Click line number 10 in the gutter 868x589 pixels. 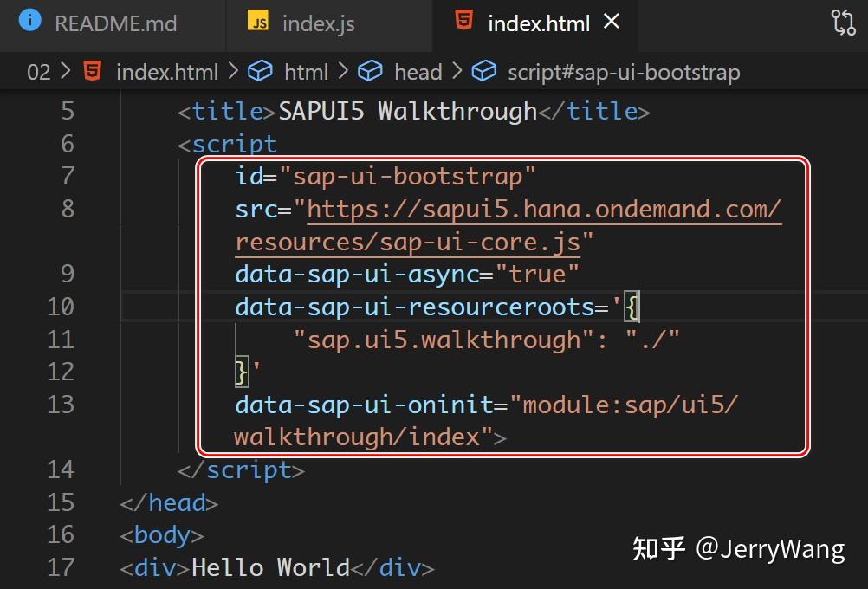point(61,306)
